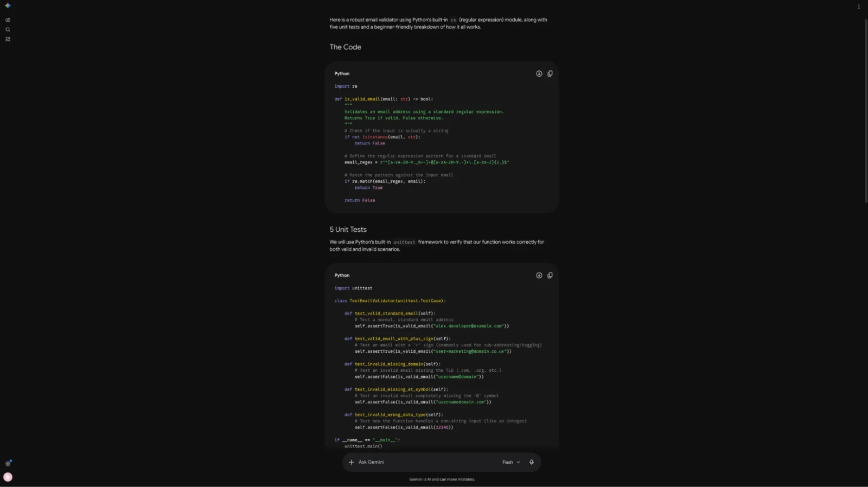Click the "5 Unit Tests" section heading
The width and height of the screenshot is (868, 487).
pyautogui.click(x=348, y=230)
